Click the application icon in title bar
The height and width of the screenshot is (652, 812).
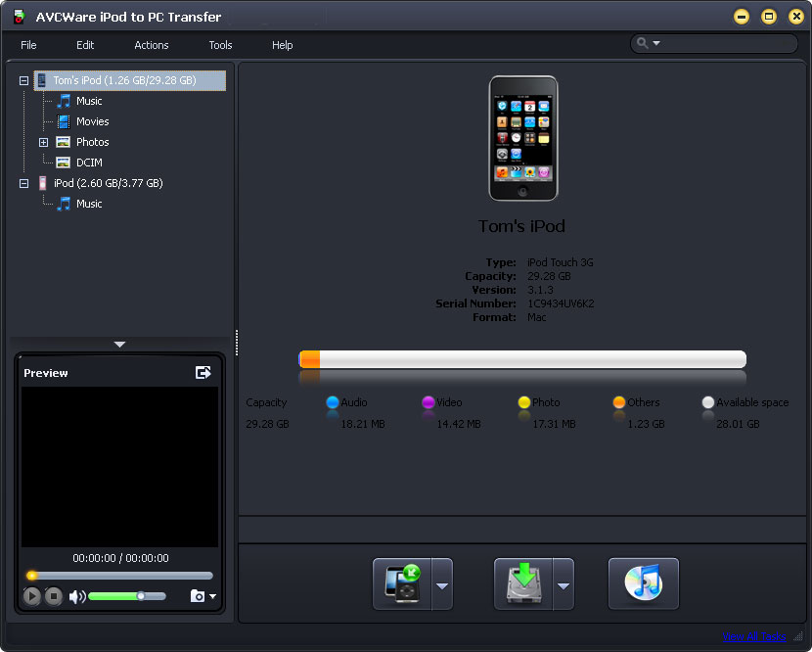20,17
